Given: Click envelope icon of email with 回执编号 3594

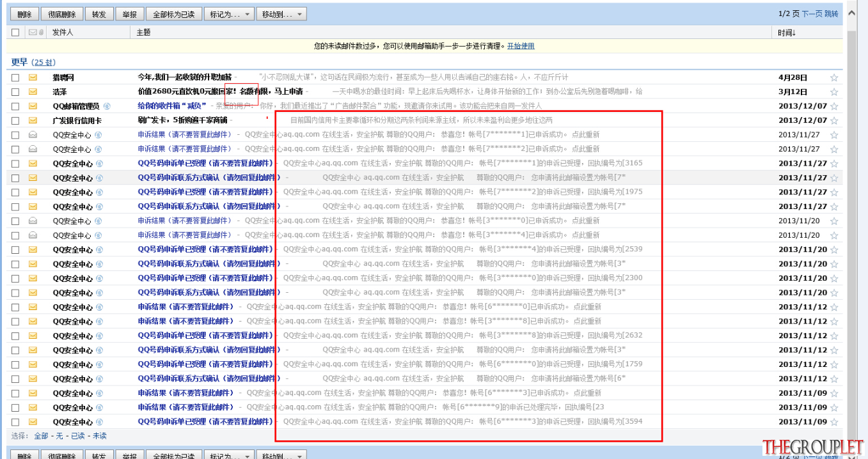Looking at the screenshot, I should (33, 422).
